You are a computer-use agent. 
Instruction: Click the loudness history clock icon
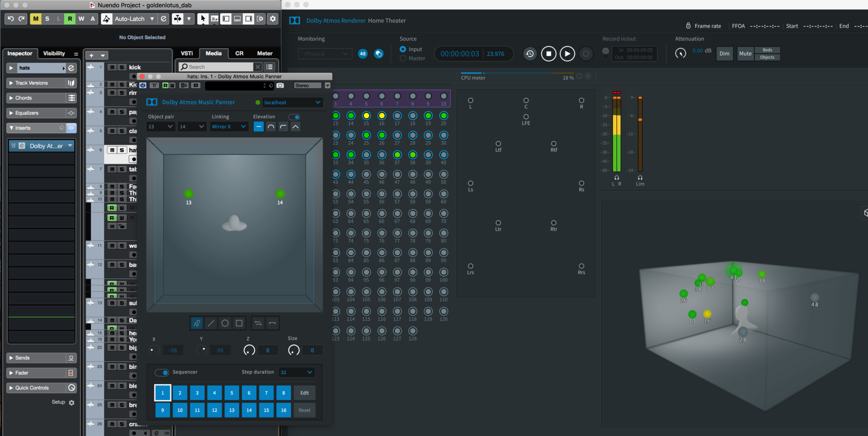point(530,54)
